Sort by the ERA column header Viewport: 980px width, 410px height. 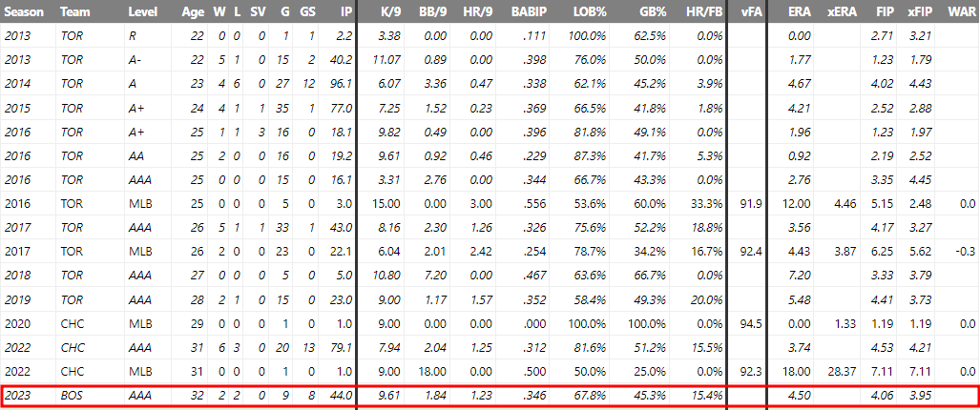[x=800, y=11]
